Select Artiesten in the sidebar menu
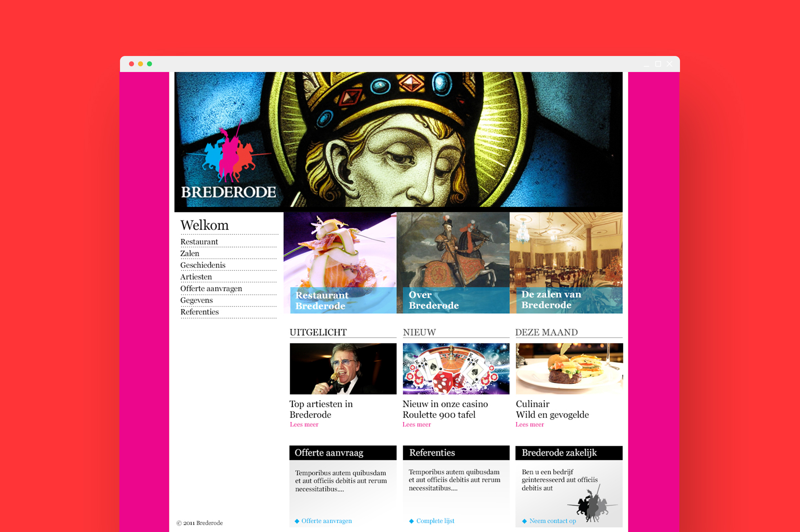Screen dimensions: 800x532 point(196,277)
